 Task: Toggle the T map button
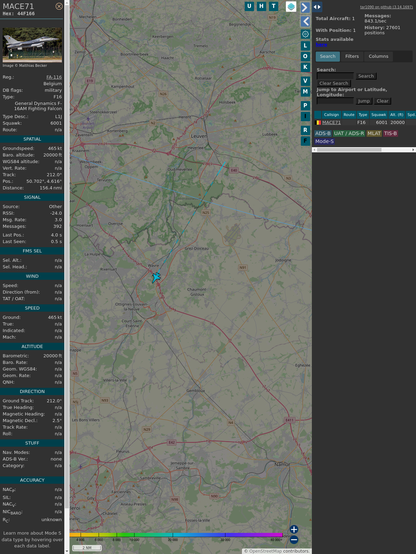click(x=273, y=6)
